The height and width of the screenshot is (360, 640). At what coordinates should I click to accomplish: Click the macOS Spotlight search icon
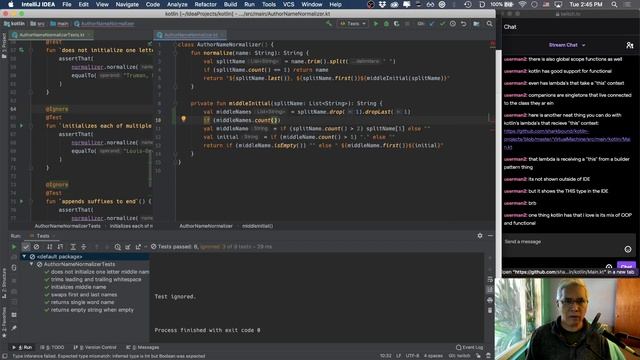(x=614, y=4)
